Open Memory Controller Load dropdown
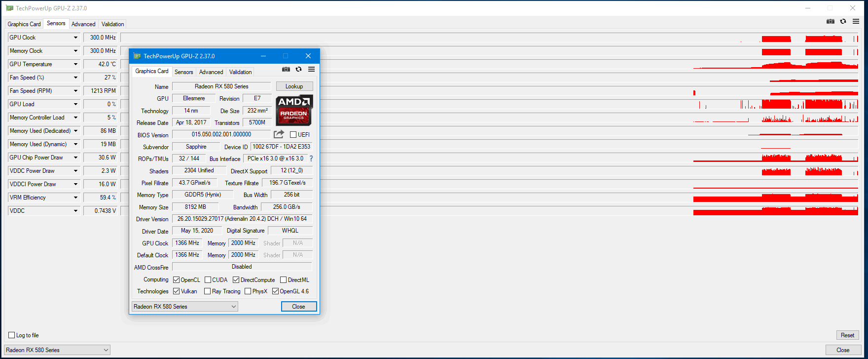This screenshot has height=359, width=868. (x=75, y=118)
